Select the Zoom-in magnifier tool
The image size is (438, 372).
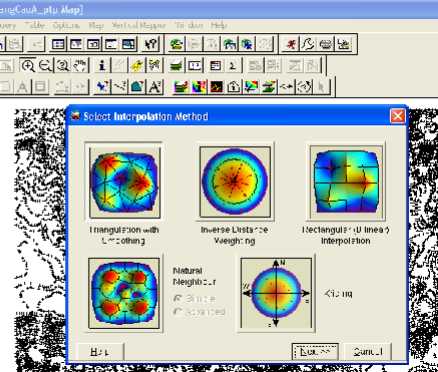[x=28, y=66]
